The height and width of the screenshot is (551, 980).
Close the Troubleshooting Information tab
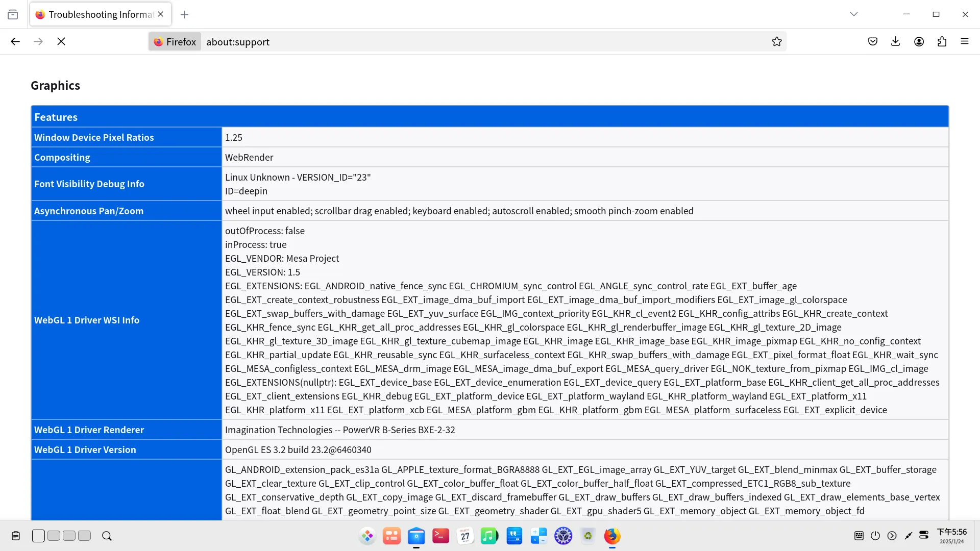click(x=161, y=14)
